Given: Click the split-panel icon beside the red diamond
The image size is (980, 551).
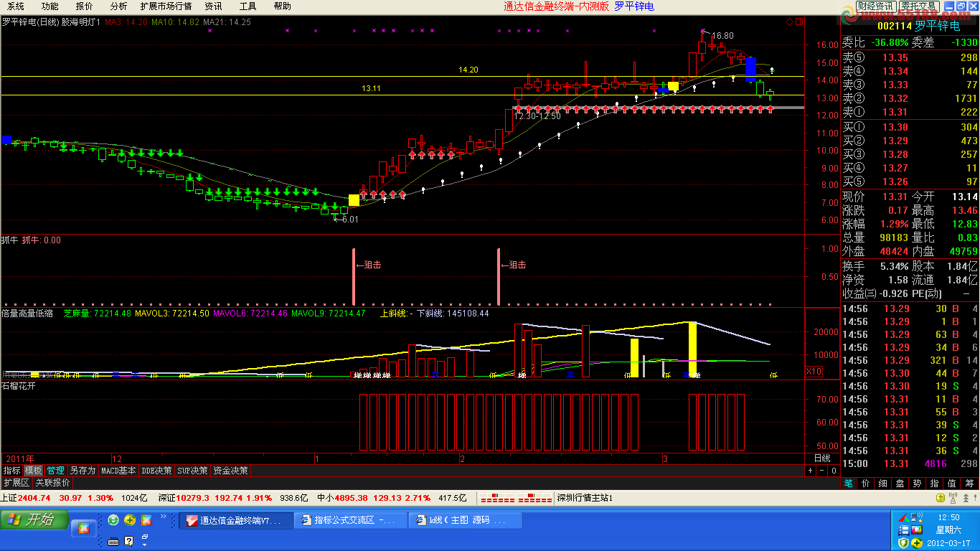Looking at the screenshot, I should [798, 22].
